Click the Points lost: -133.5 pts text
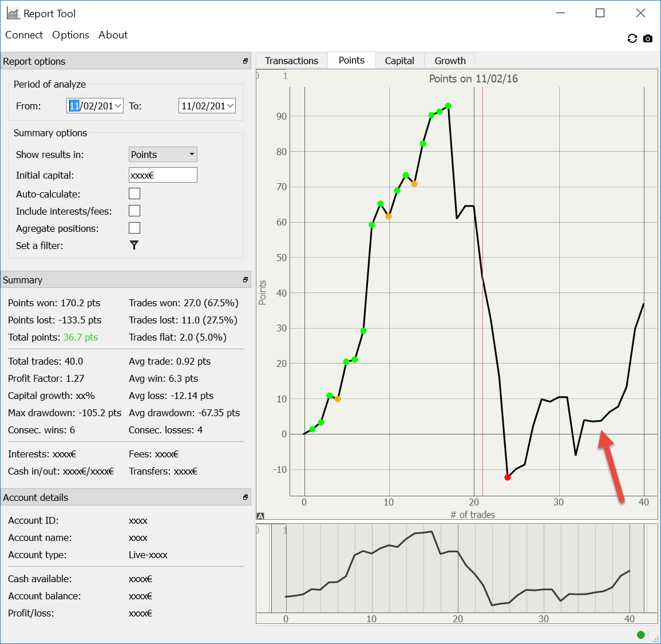 pyautogui.click(x=55, y=320)
